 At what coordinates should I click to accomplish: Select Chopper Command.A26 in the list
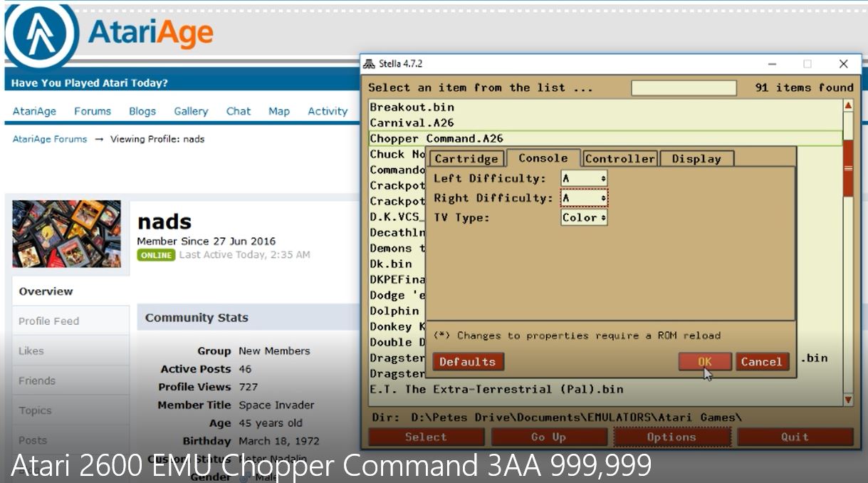click(605, 138)
